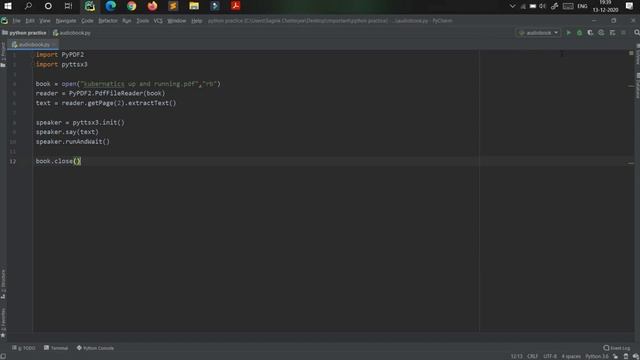
Task: Launch Microsoft Edge from taskbar
Action: click(111, 6)
